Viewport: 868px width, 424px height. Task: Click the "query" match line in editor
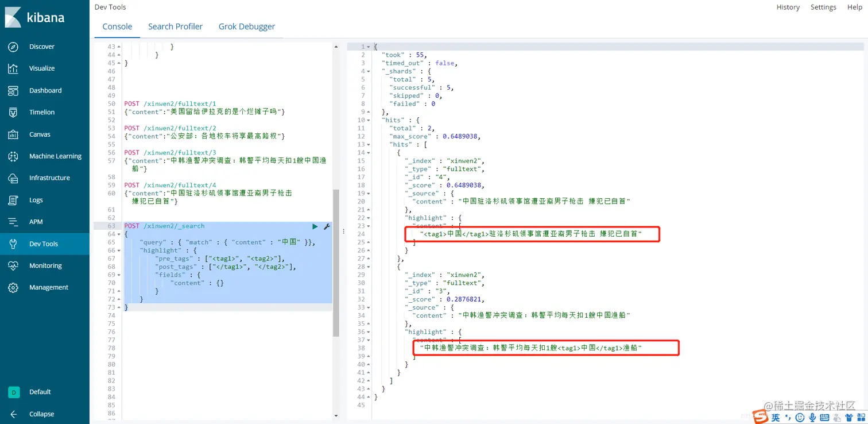(227, 242)
